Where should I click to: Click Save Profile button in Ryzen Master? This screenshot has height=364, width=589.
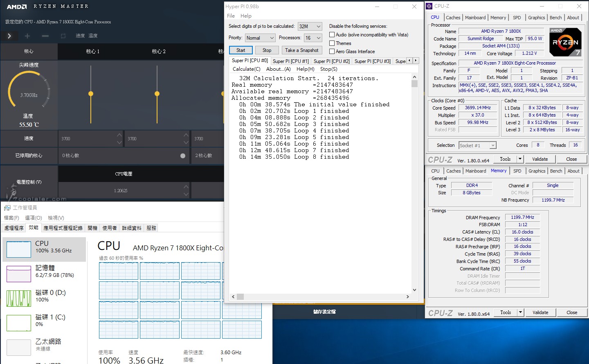(324, 312)
